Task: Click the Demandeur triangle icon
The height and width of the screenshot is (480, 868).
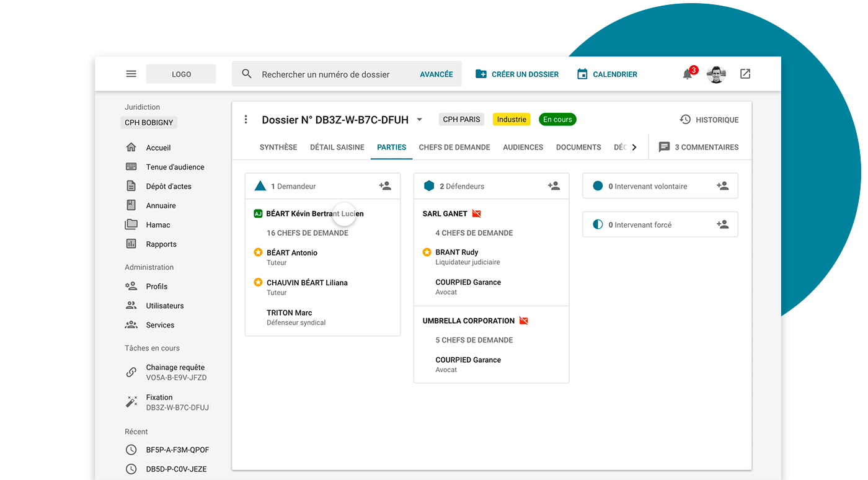Action: (x=260, y=185)
